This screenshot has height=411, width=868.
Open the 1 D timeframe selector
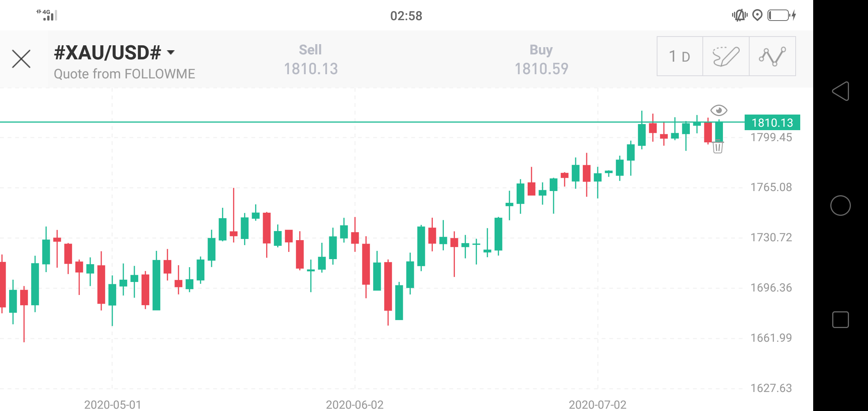(x=680, y=56)
